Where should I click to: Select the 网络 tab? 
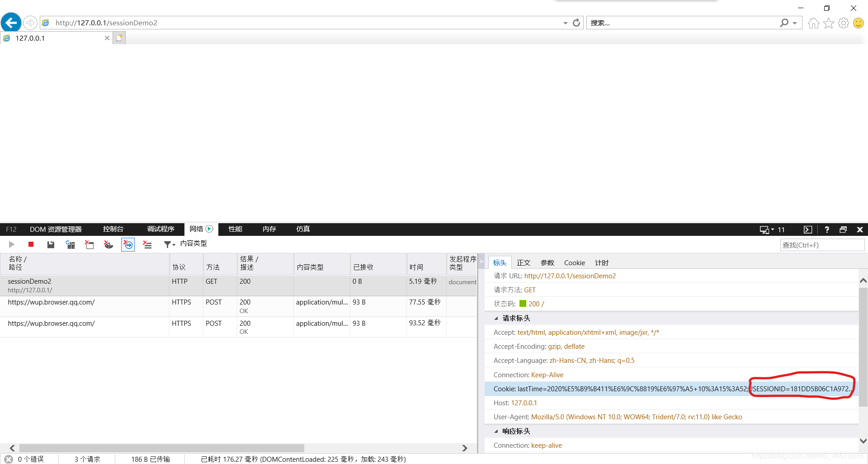click(201, 229)
